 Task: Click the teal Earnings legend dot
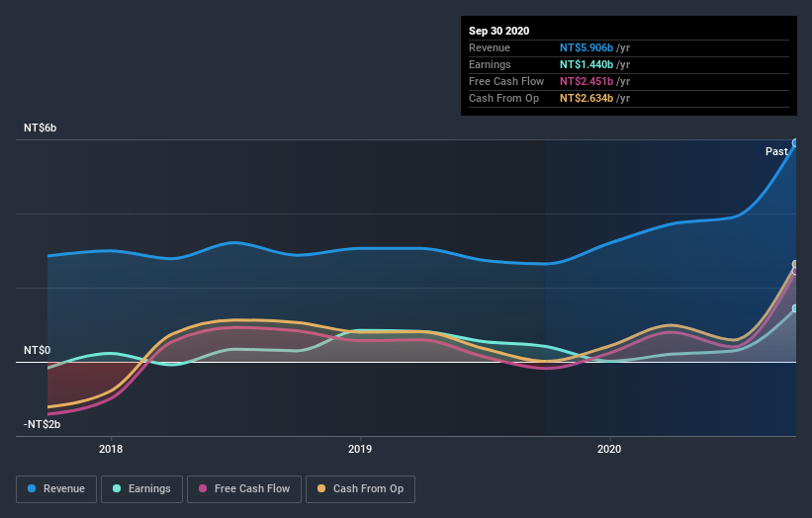[117, 488]
